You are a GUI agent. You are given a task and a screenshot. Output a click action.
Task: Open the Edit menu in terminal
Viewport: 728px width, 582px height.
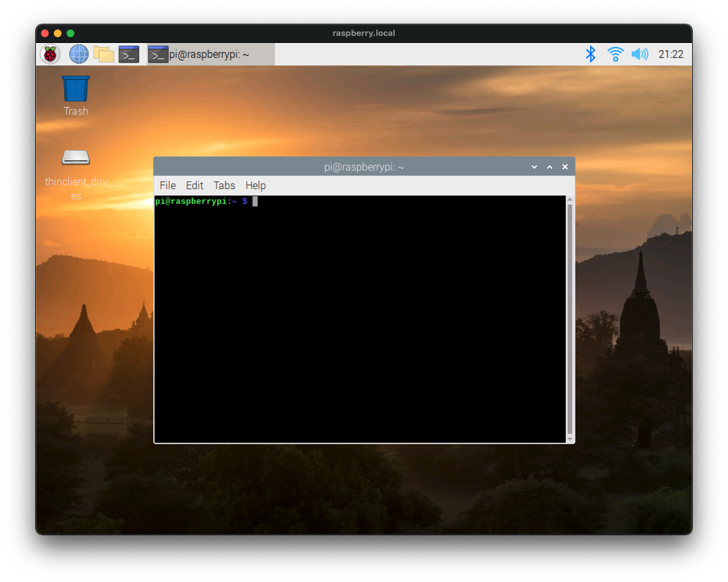pyautogui.click(x=194, y=185)
